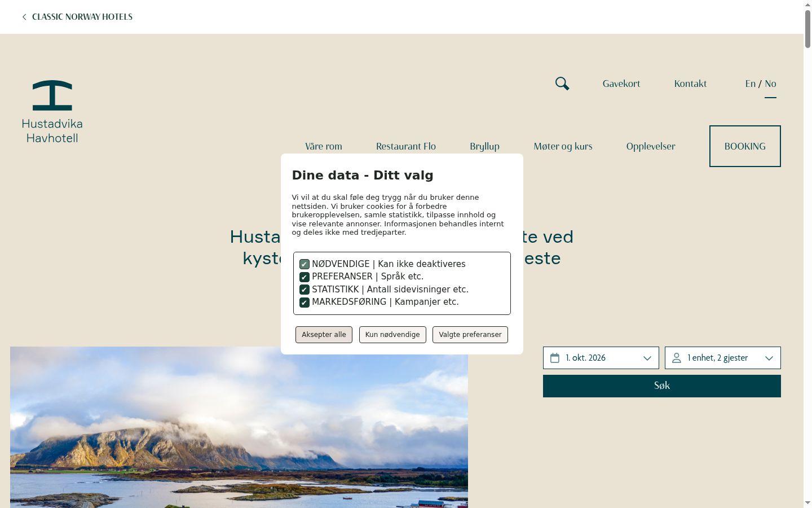The image size is (812, 508).
Task: Click the Søk search button
Action: tap(662, 386)
